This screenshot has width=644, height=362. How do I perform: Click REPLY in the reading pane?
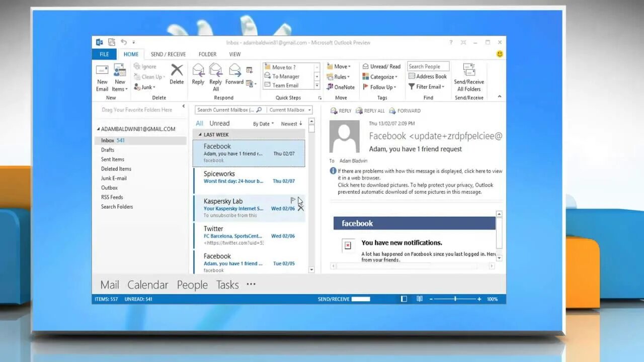(341, 111)
